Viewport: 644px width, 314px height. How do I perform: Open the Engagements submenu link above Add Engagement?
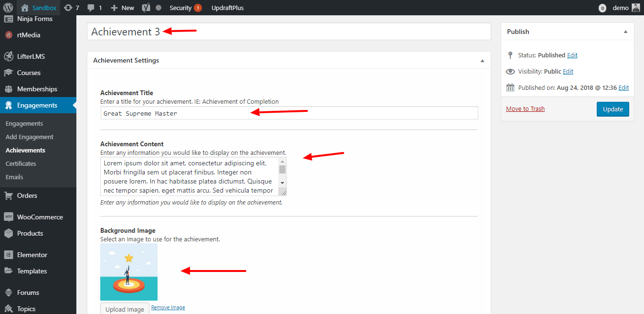[x=24, y=123]
